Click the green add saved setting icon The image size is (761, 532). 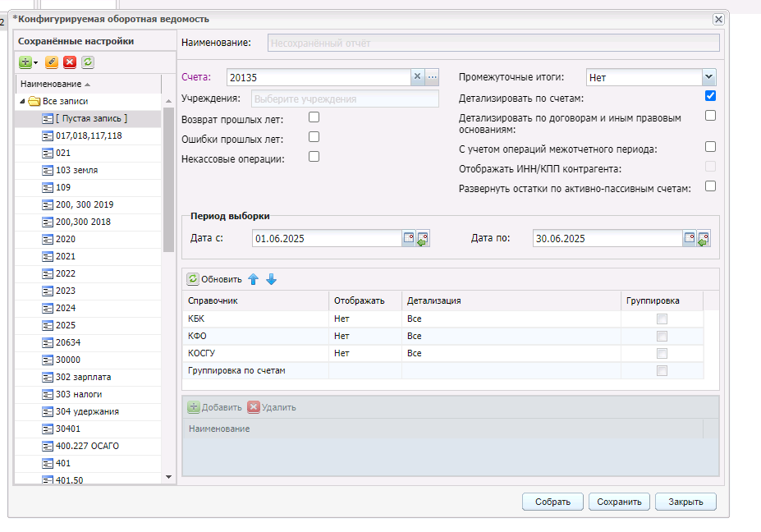tap(25, 62)
